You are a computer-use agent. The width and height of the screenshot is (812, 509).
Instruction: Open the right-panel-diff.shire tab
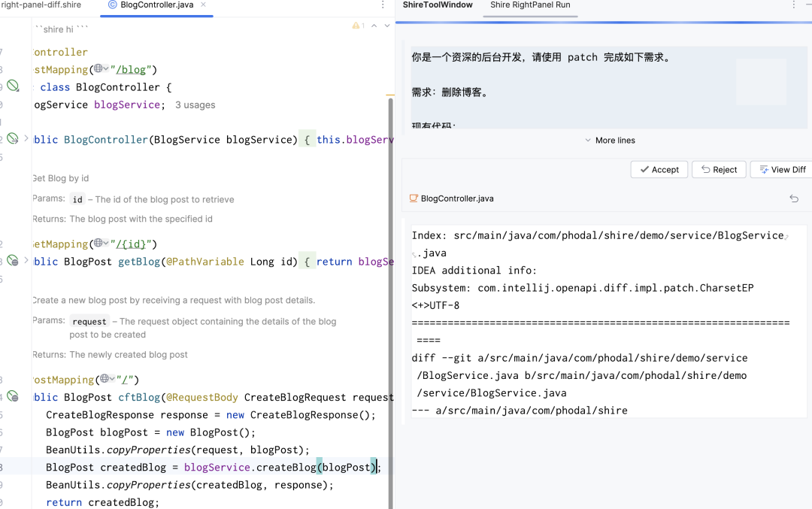coord(41,5)
